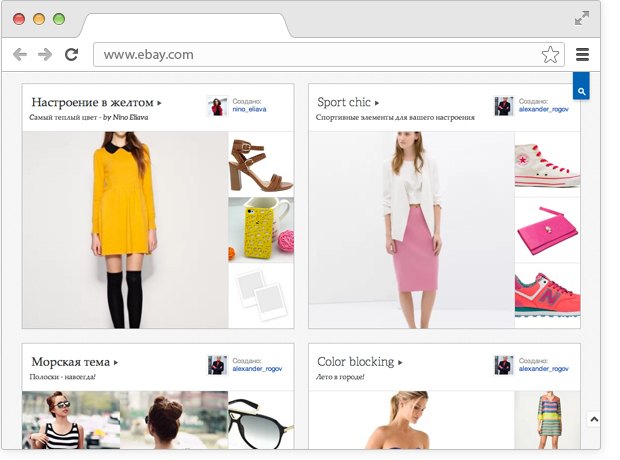This screenshot has height=460, width=620.
Task: Select the empty browser tab
Action: click(x=186, y=26)
